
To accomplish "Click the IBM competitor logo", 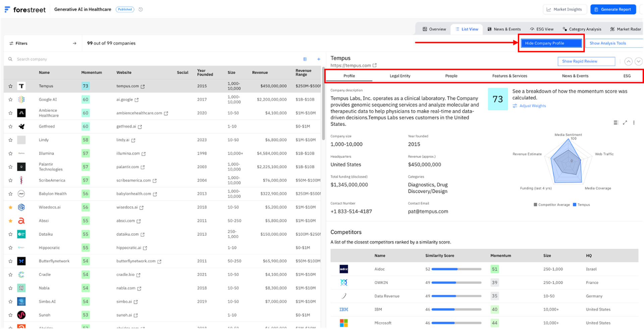I will pyautogui.click(x=344, y=310).
